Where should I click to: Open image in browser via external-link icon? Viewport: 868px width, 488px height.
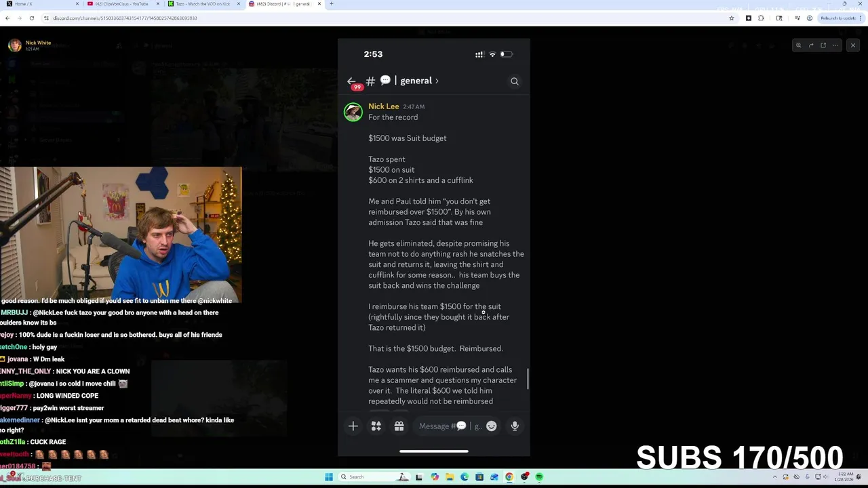click(x=823, y=45)
